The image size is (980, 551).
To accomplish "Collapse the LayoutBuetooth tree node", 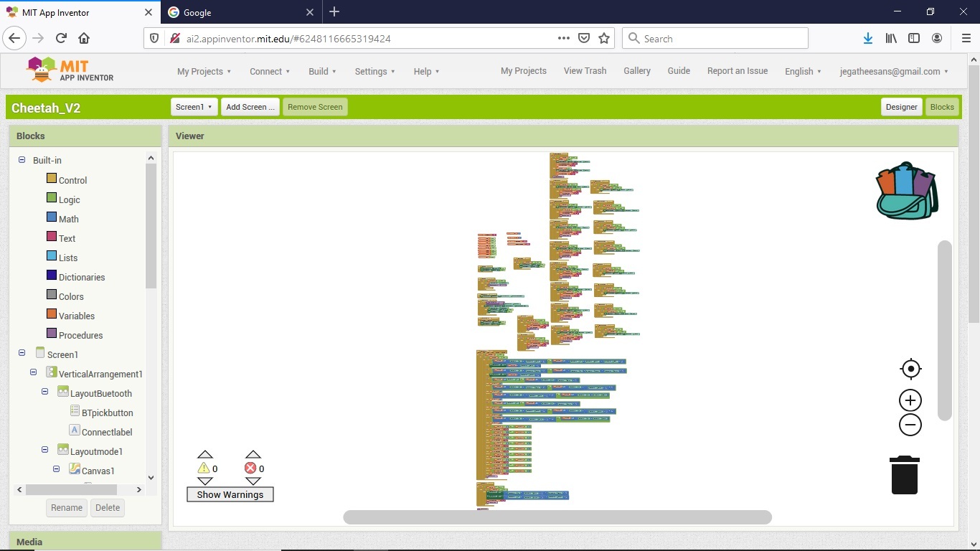I will coord(45,392).
